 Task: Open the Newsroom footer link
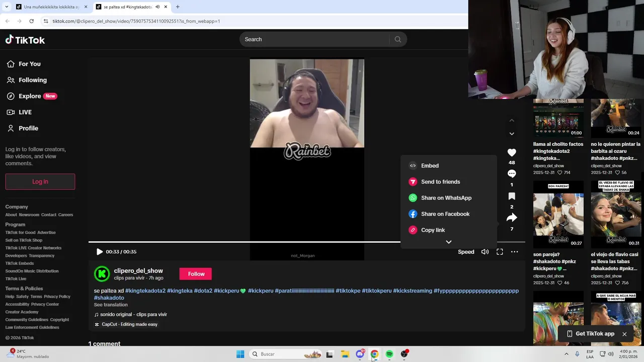(x=29, y=215)
